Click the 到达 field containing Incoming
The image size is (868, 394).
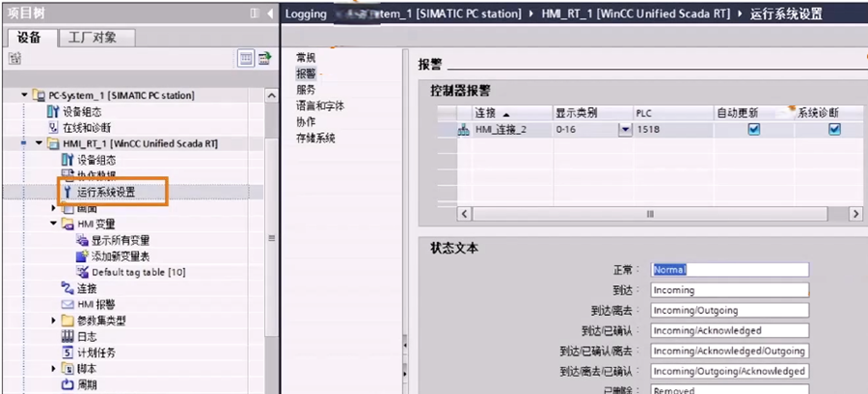730,290
